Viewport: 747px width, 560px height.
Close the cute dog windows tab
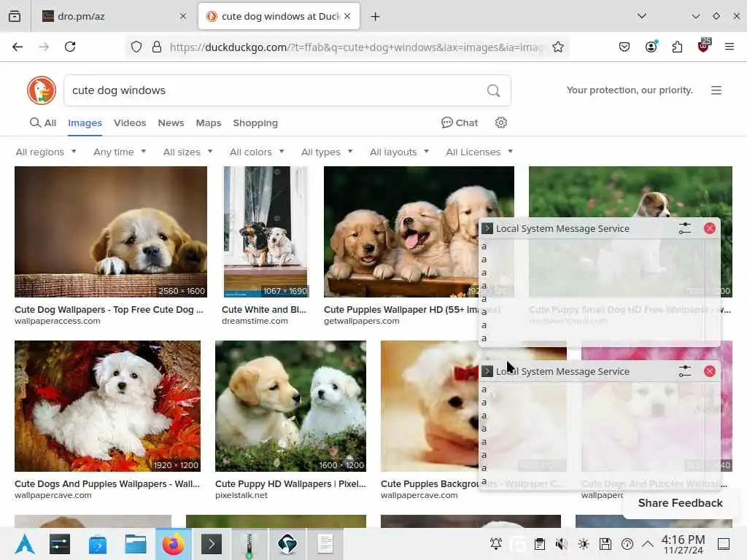point(347,16)
